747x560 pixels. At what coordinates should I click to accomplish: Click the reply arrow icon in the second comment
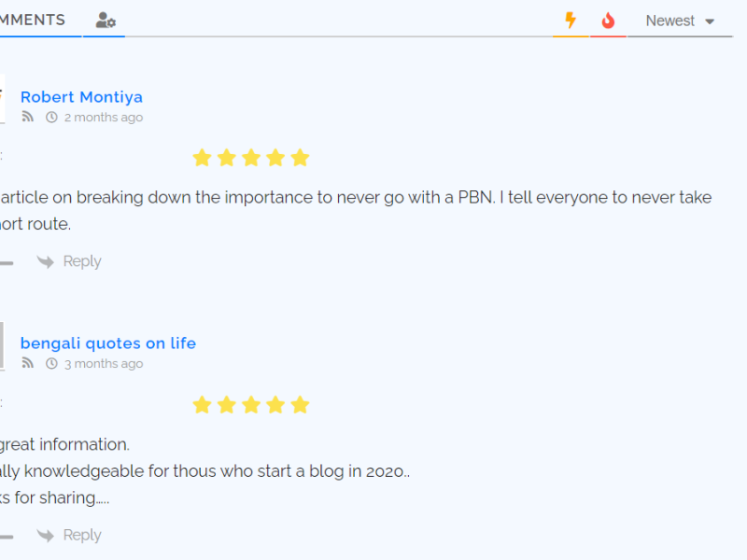pos(45,535)
